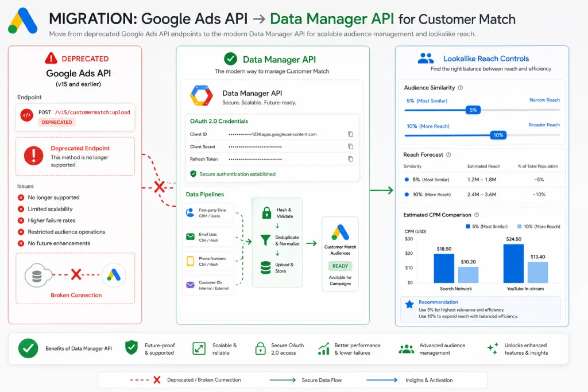Click the 10% (More Reach) row in Reach Forecast
Screen dimensions: 588x392
(x=482, y=195)
